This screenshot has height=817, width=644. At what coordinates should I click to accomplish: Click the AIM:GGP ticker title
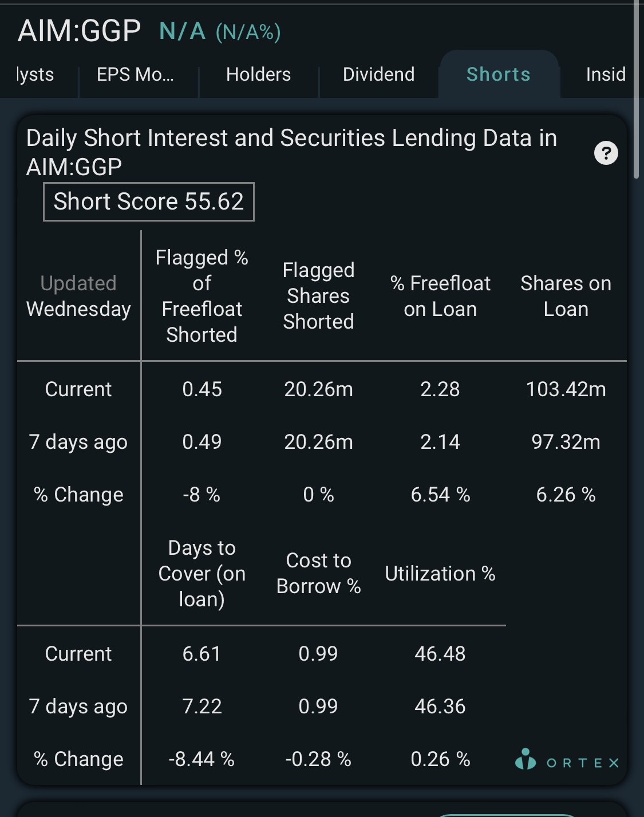[79, 31]
